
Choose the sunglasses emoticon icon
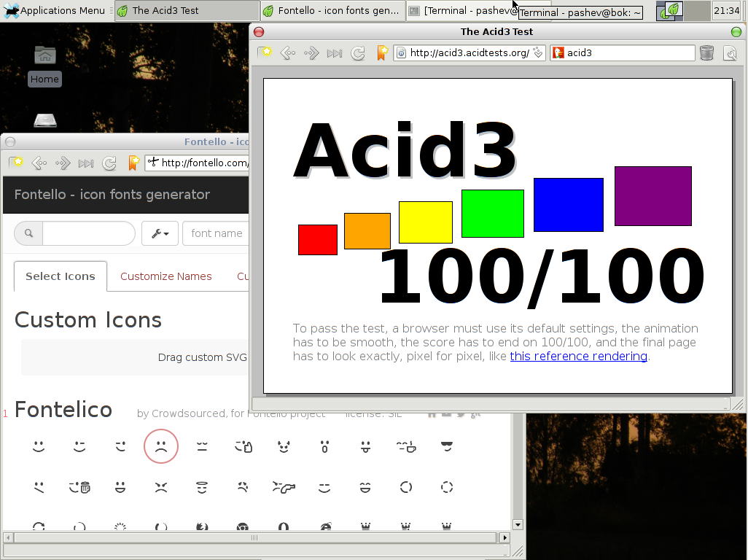tap(446, 446)
